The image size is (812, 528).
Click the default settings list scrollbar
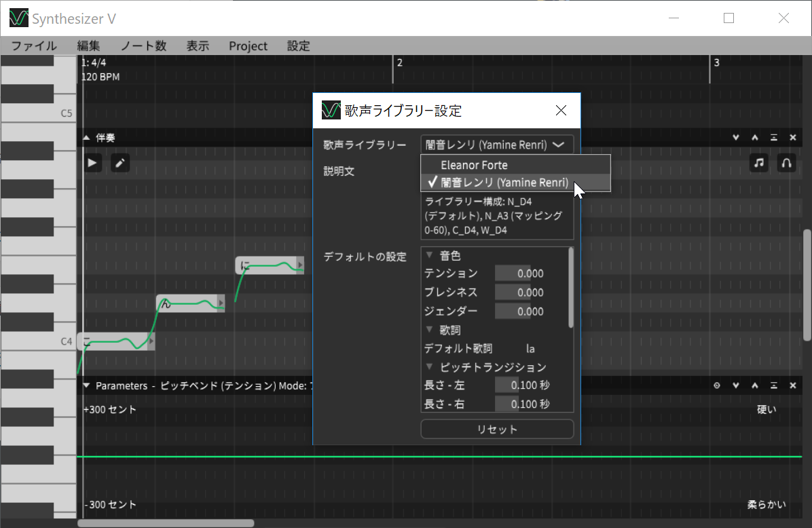pos(571,288)
